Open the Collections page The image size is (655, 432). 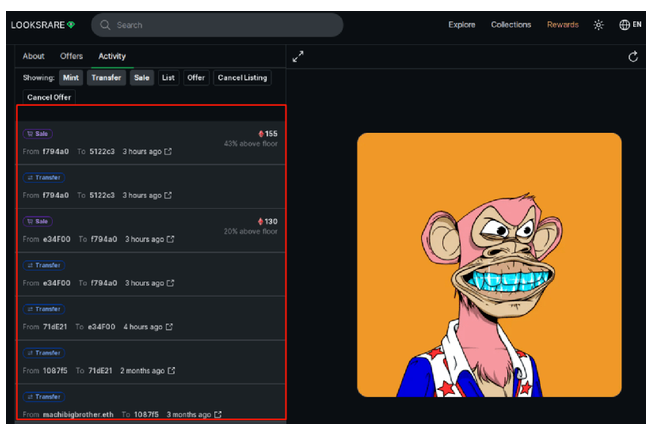(511, 25)
